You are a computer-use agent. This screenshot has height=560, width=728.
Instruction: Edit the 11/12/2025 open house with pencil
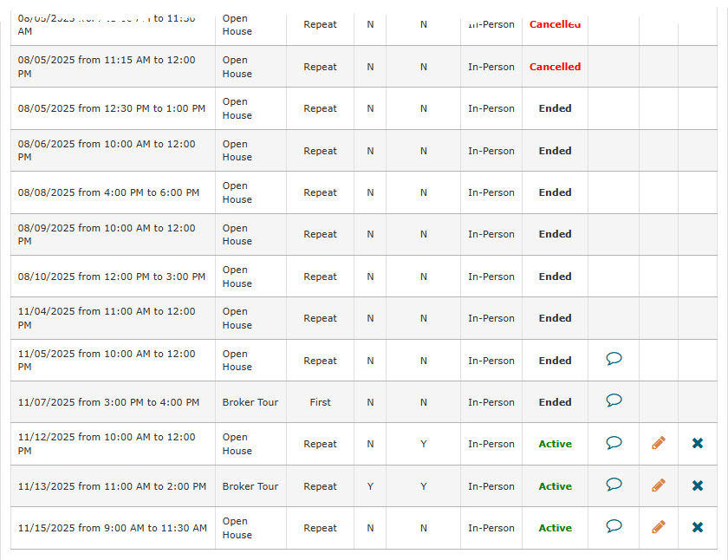[659, 443]
